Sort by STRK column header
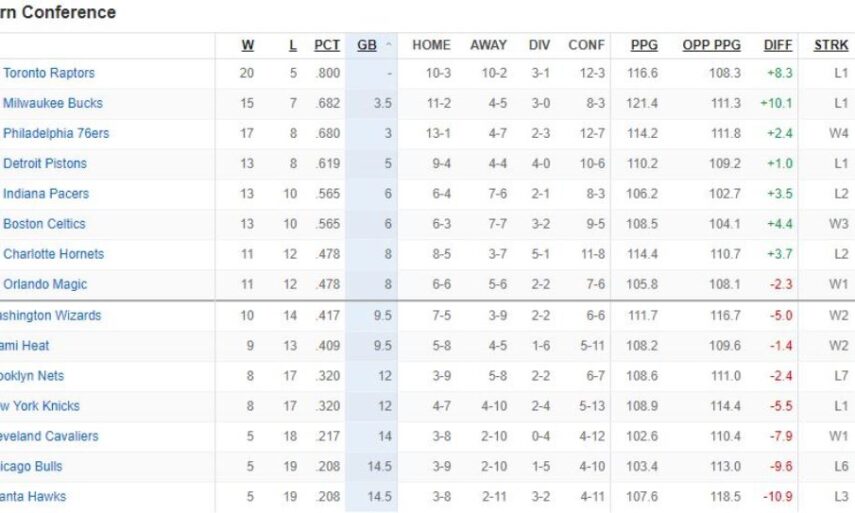Screen dimensions: 855x513 [831, 45]
